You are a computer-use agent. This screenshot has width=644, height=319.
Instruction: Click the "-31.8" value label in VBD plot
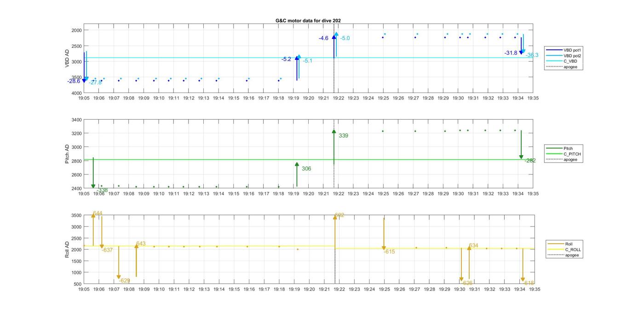pos(511,53)
